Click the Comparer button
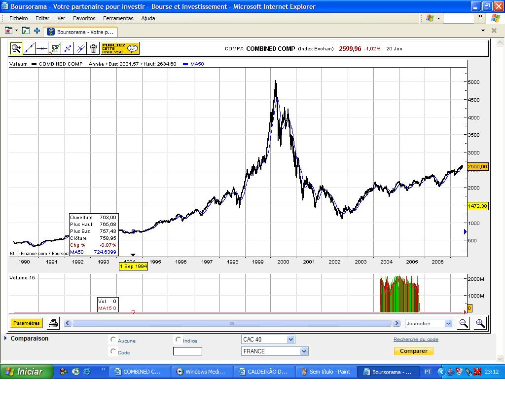This screenshot has width=505, height=420. (x=413, y=351)
